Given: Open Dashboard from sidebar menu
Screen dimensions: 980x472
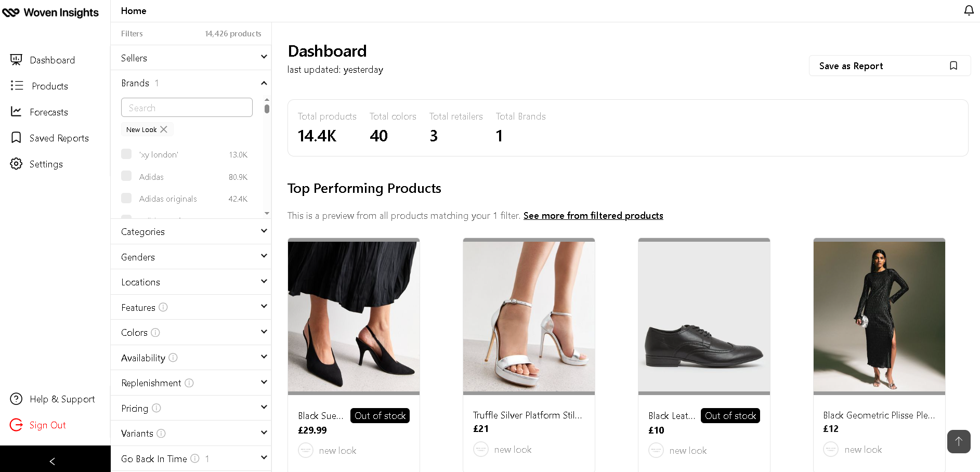Looking at the screenshot, I should pos(52,60).
